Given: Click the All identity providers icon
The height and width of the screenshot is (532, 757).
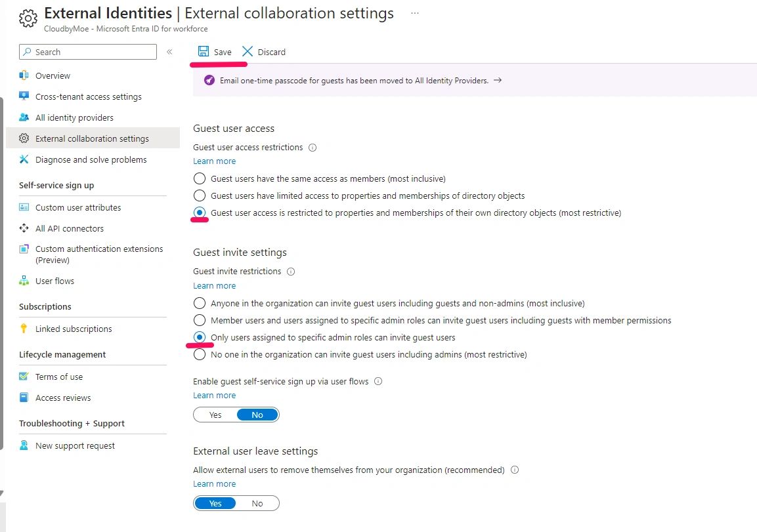Looking at the screenshot, I should pyautogui.click(x=24, y=117).
